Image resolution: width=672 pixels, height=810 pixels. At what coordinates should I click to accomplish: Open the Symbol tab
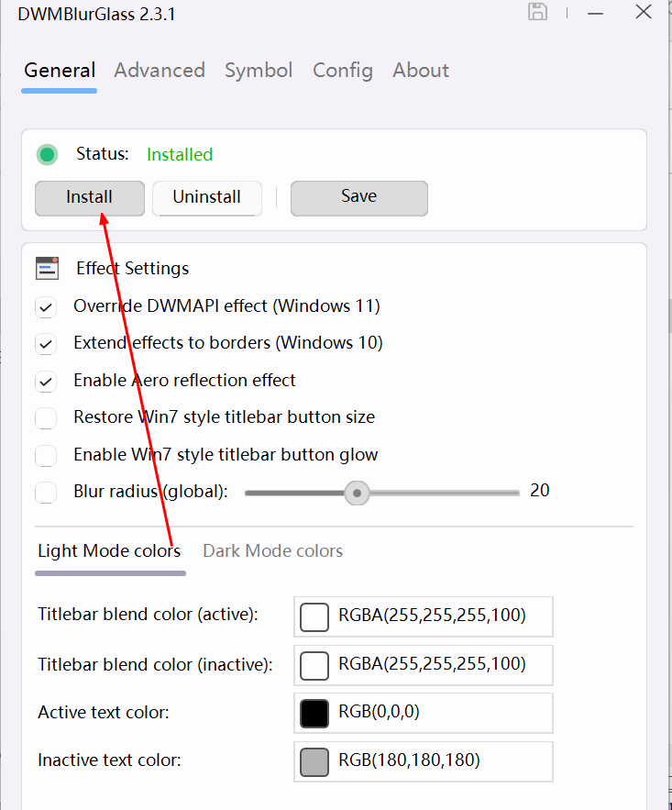259,71
